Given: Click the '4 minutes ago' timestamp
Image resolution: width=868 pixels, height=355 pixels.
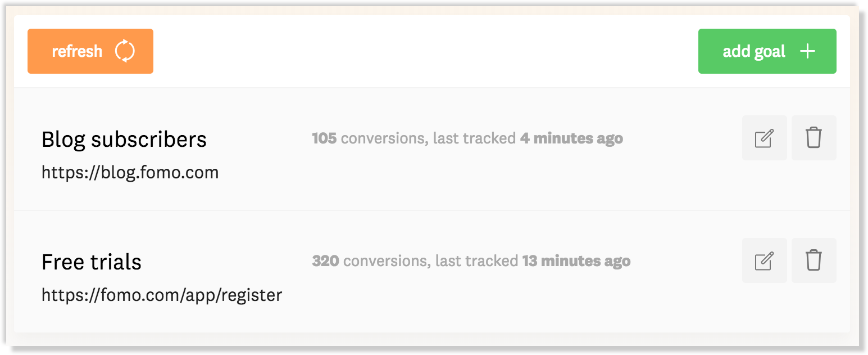Looking at the screenshot, I should pos(571,138).
